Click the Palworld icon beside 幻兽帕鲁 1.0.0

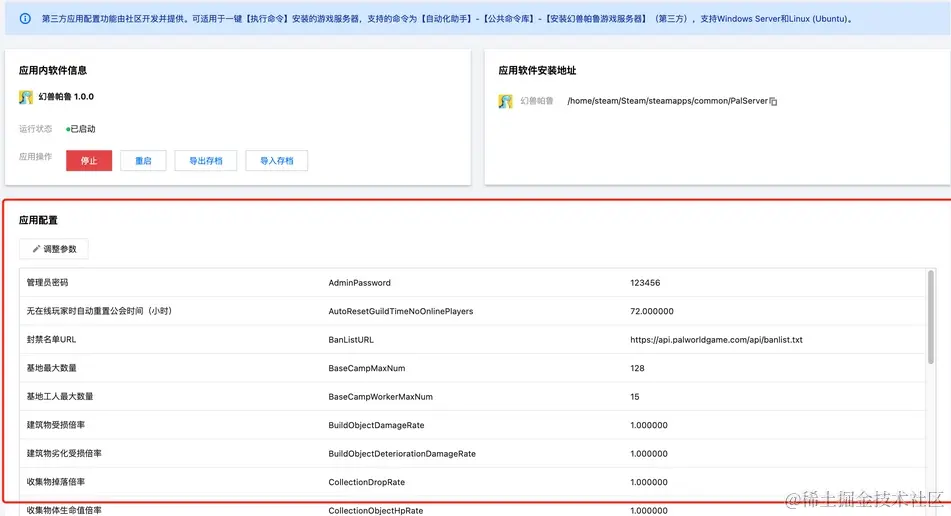(25, 97)
